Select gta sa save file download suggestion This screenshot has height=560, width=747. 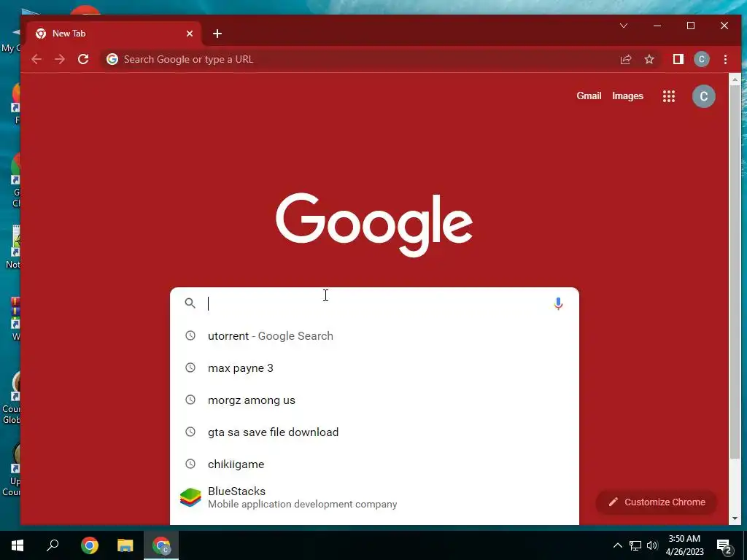pos(374,432)
